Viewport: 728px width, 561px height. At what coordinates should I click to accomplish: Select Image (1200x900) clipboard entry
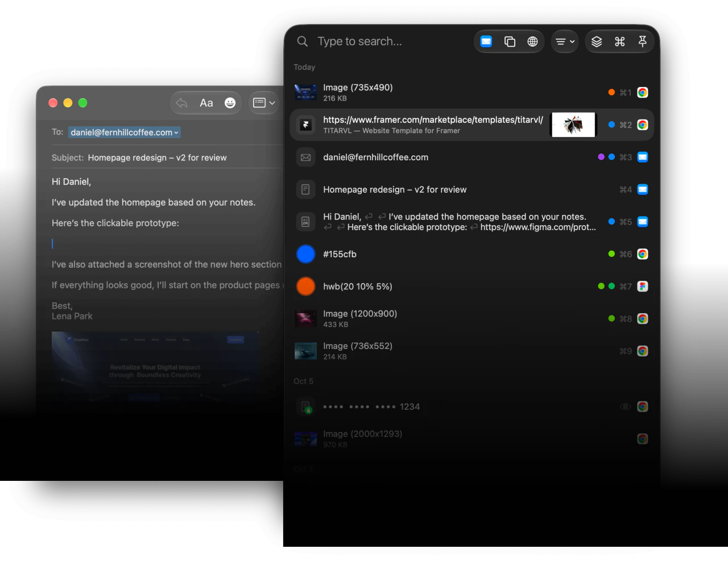[472, 319]
